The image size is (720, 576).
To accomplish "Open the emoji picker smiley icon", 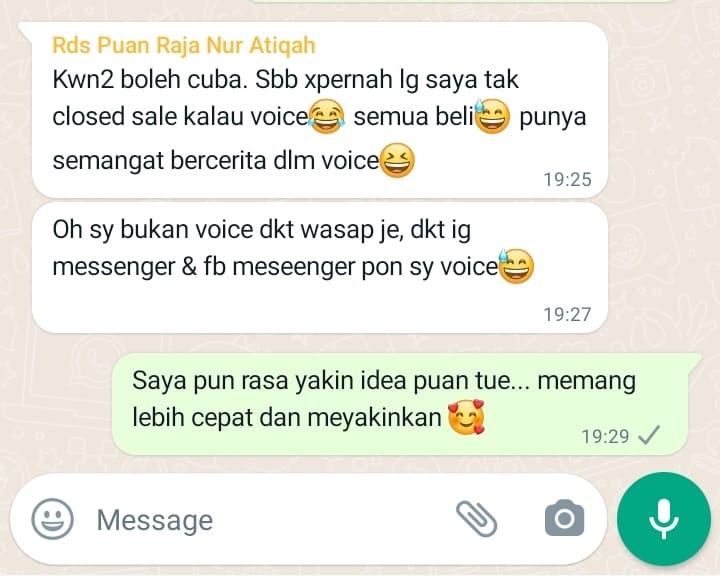I will tap(52, 519).
